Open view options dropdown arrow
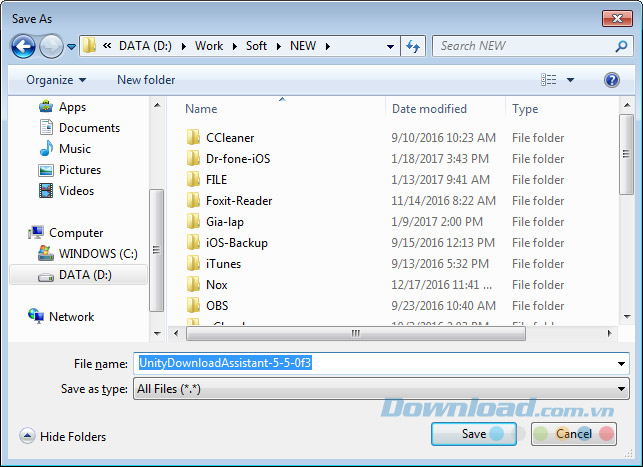The height and width of the screenshot is (467, 643). tap(571, 80)
